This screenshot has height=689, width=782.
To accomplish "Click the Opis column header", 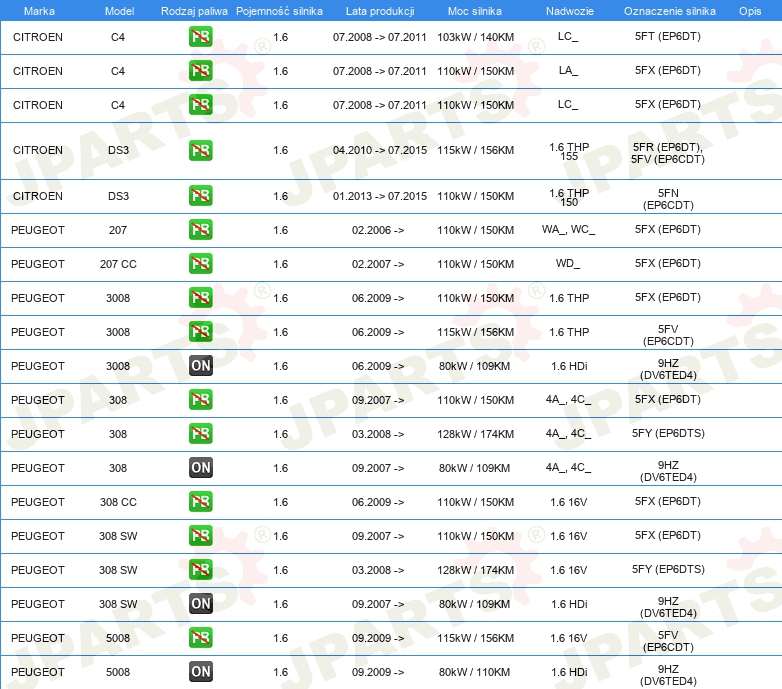I will (x=750, y=11).
